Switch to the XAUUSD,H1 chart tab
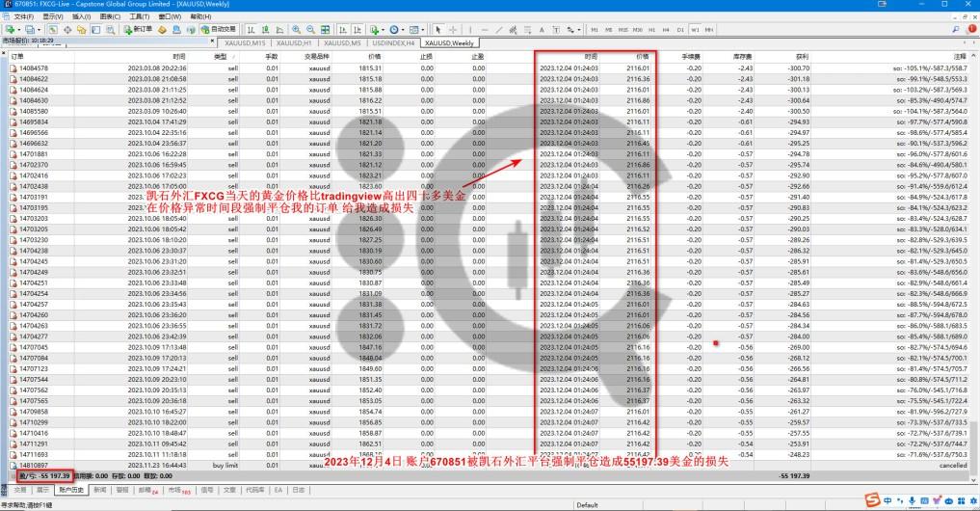The image size is (980, 511). pos(294,42)
